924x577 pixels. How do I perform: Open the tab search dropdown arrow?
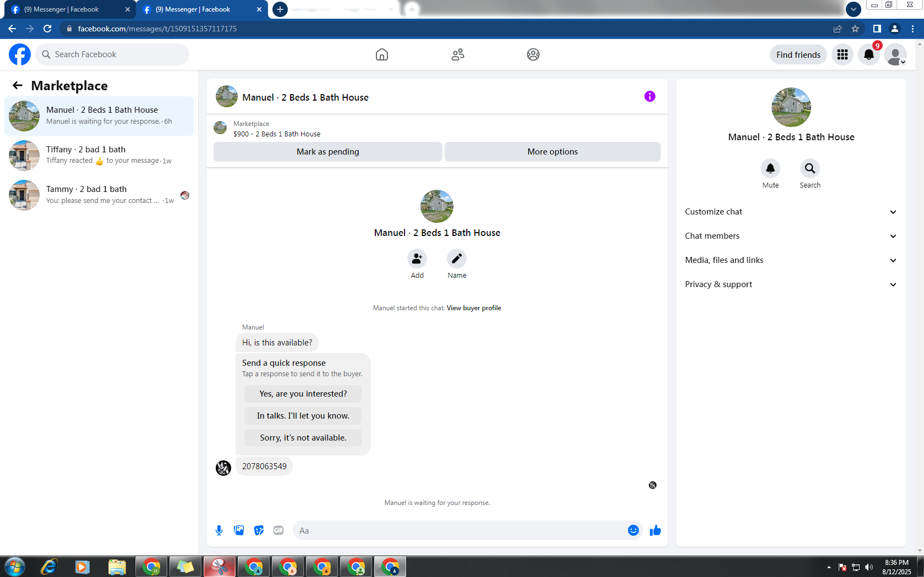(853, 9)
